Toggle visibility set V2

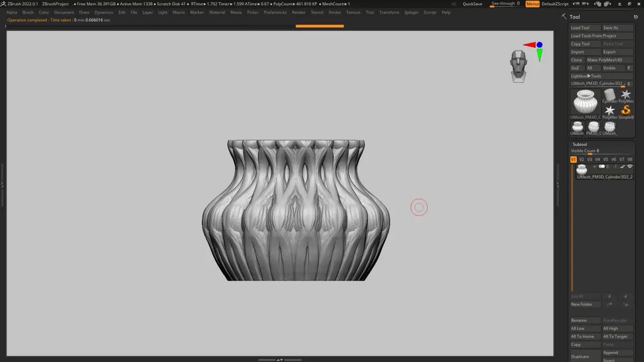tap(581, 159)
